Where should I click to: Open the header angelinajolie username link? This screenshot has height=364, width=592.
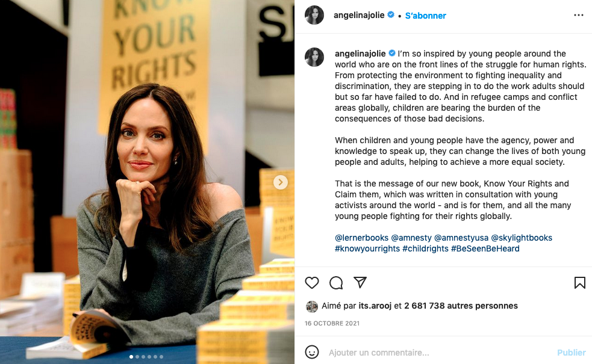(x=359, y=15)
